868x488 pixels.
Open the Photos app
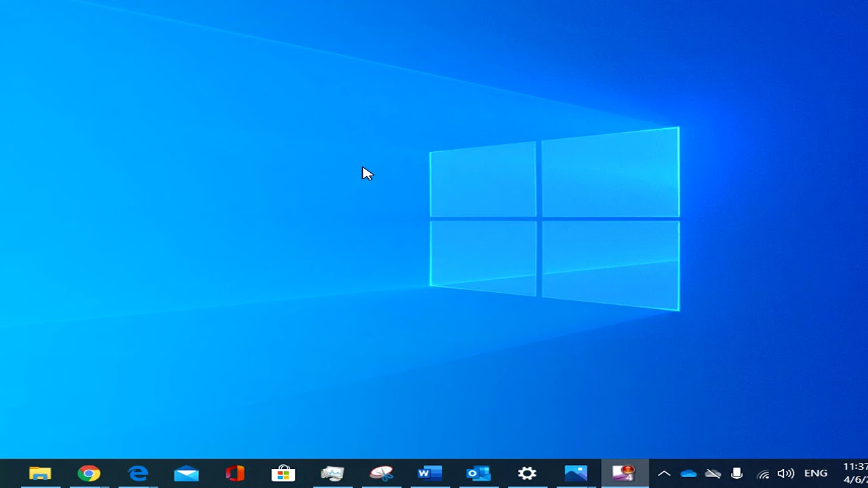576,473
